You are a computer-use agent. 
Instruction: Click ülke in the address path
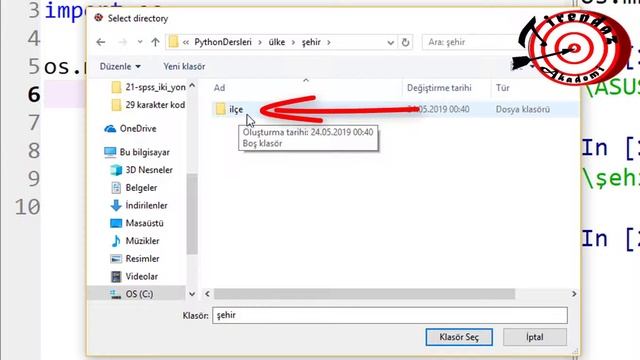click(277, 42)
